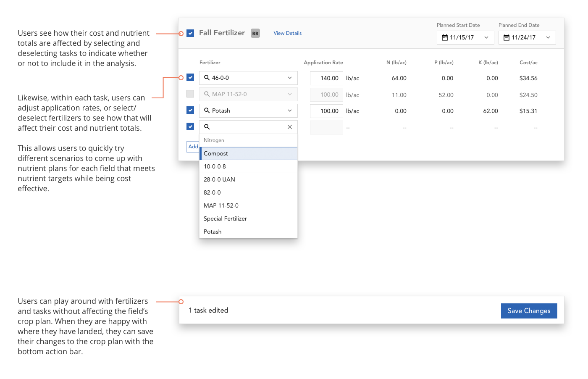588x379 pixels.
Task: Select 82-0-0 from the fertilizer list
Action: [x=249, y=192]
